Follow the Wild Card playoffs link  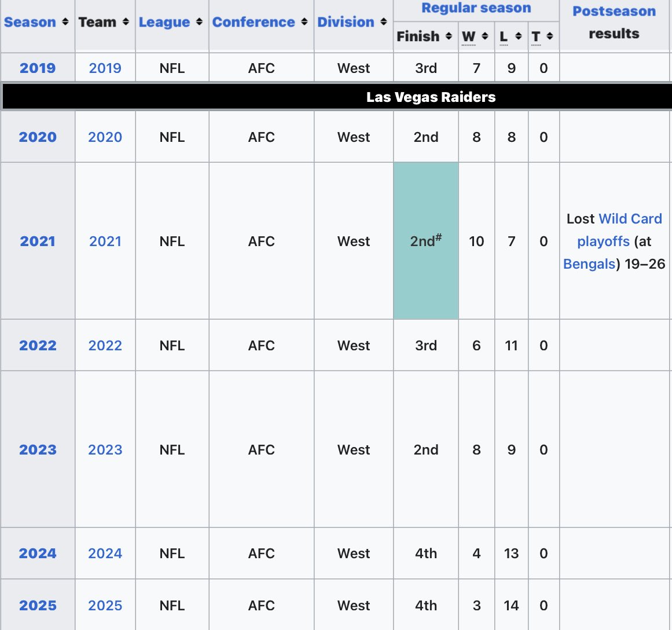click(x=620, y=230)
